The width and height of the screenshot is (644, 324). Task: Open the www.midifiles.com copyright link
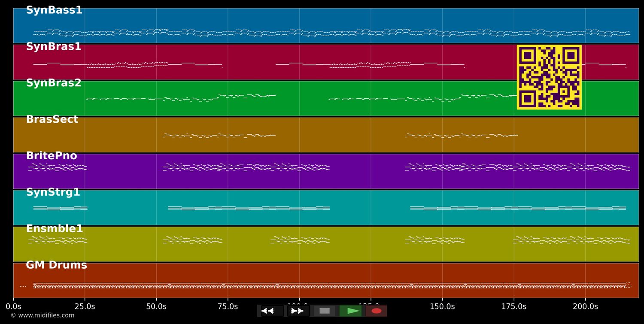tap(43, 315)
